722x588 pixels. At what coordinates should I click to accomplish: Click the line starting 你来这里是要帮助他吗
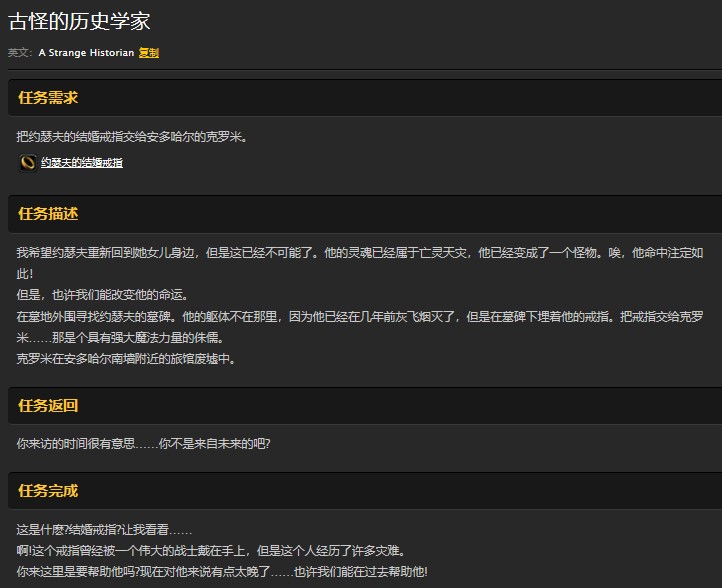(222, 572)
